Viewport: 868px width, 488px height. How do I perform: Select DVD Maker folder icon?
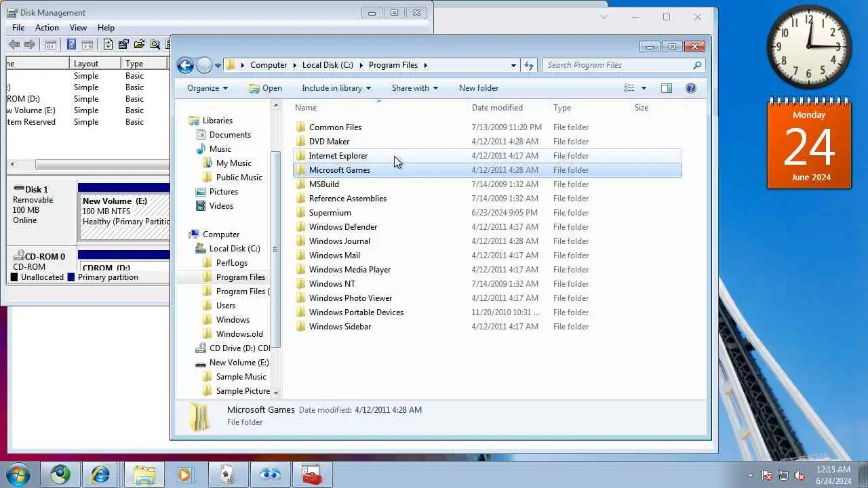301,142
